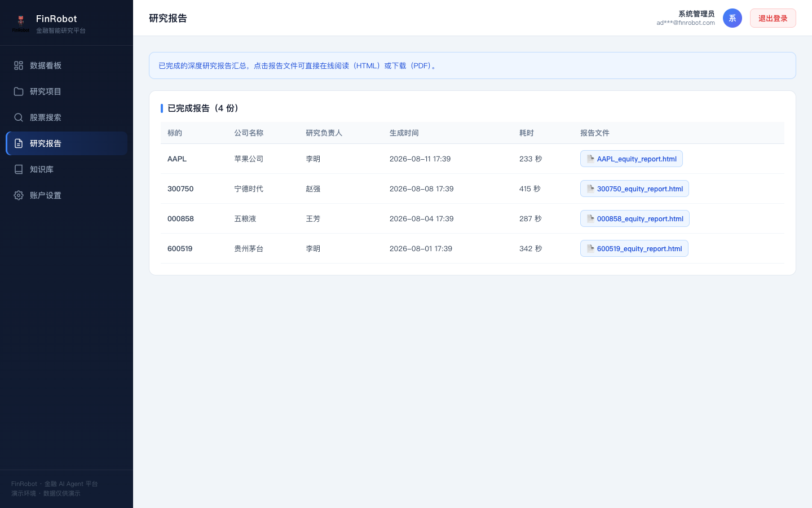Open 账户设置 from the sidebar

point(67,195)
